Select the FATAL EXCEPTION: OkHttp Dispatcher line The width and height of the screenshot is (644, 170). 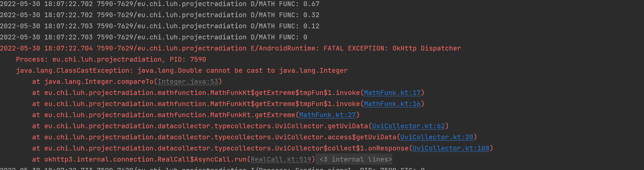[x=230, y=48]
